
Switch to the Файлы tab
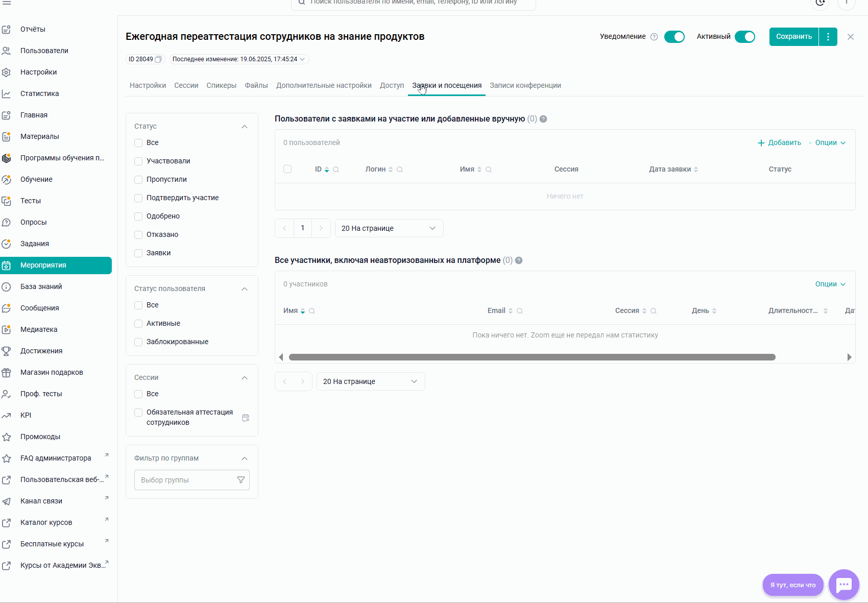(256, 85)
